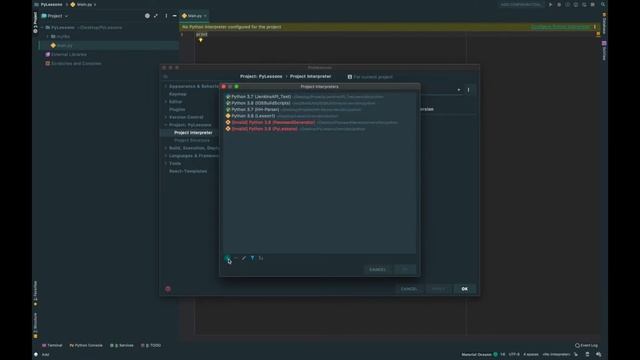Open the Structure side tool tab

coord(36,325)
